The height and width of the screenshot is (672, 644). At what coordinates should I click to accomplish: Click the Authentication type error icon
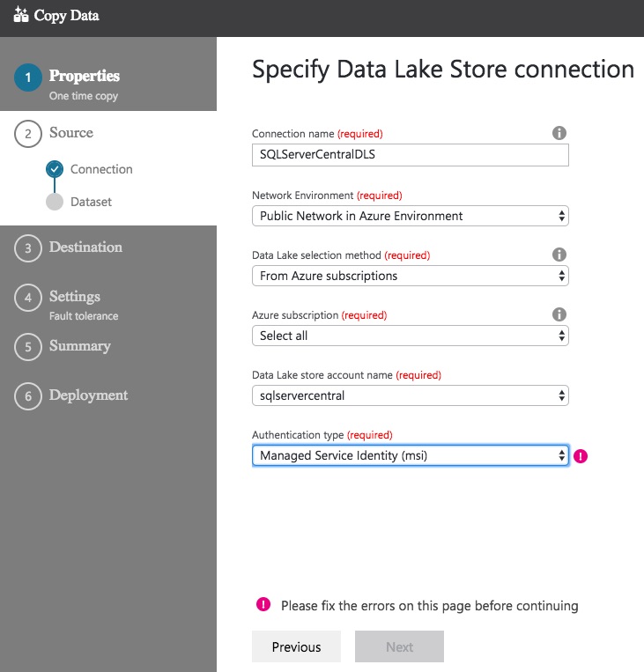[x=581, y=456]
